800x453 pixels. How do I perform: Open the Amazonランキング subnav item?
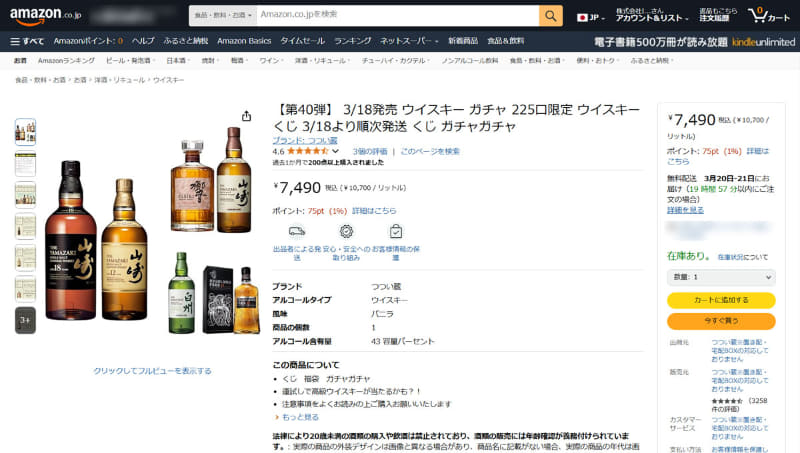click(x=66, y=61)
